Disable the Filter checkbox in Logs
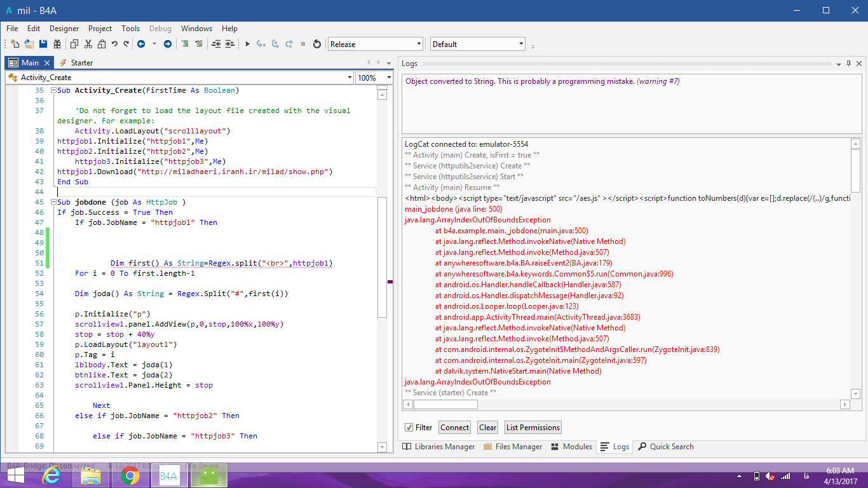 point(410,427)
